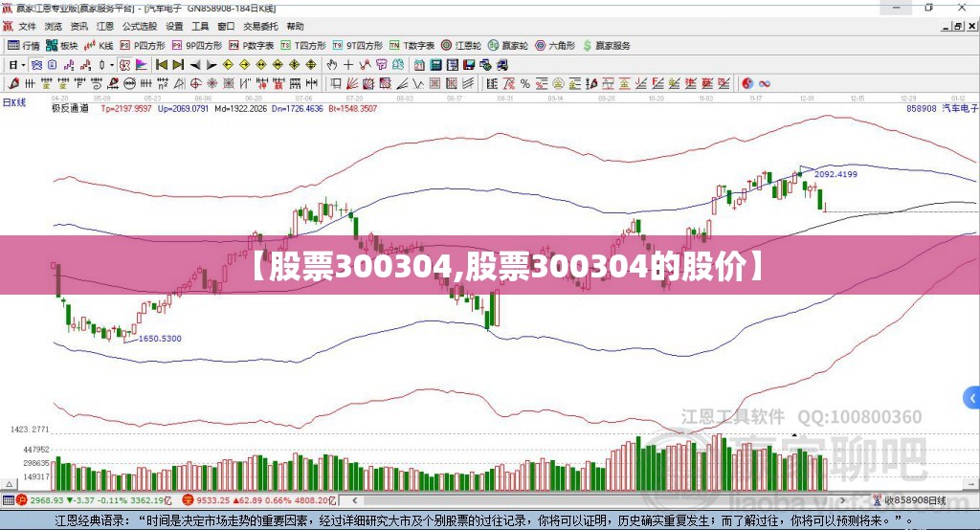Click the Md=1922.2026 value
Screen dimensions: 980x530
240,109
